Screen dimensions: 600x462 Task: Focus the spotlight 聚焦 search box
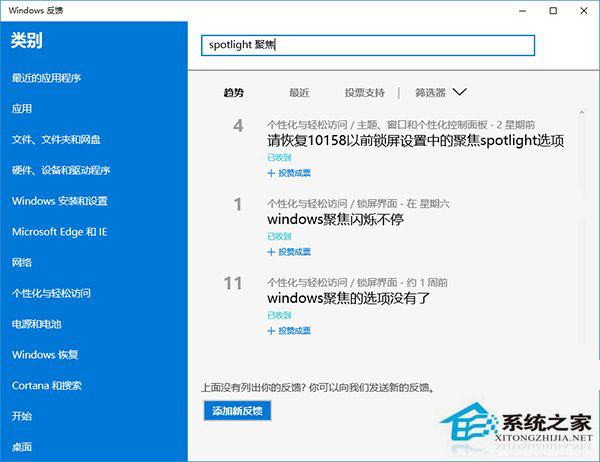368,45
